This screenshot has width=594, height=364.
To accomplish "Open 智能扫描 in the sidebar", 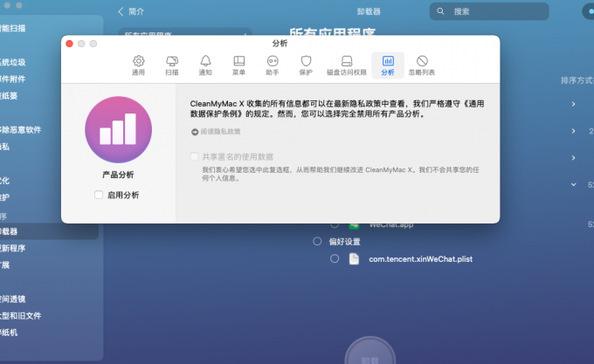I will (x=13, y=29).
